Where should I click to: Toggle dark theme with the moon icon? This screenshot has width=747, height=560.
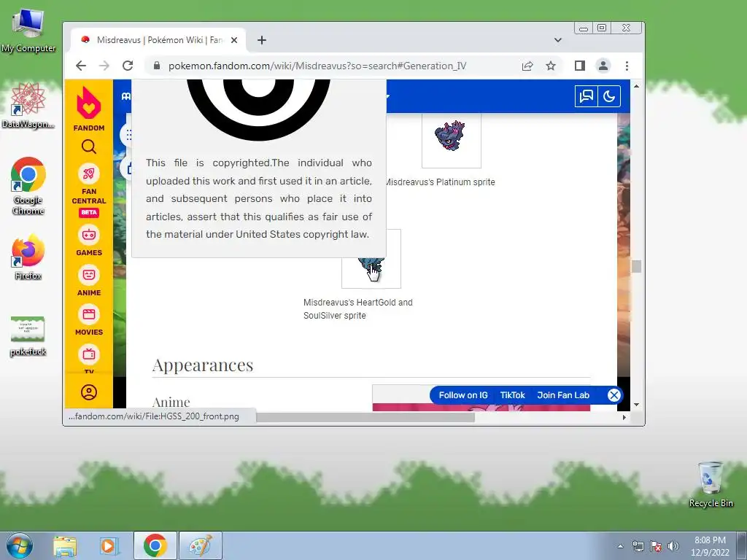[x=609, y=96]
